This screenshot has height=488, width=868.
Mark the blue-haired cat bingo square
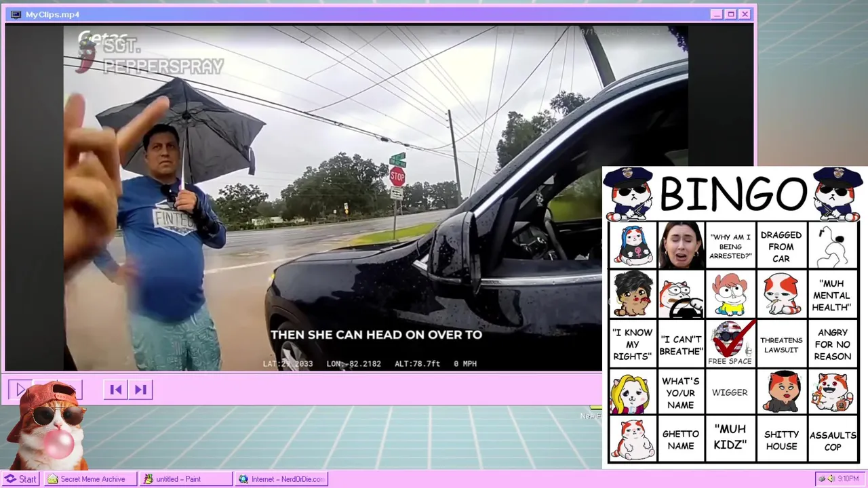coord(633,245)
